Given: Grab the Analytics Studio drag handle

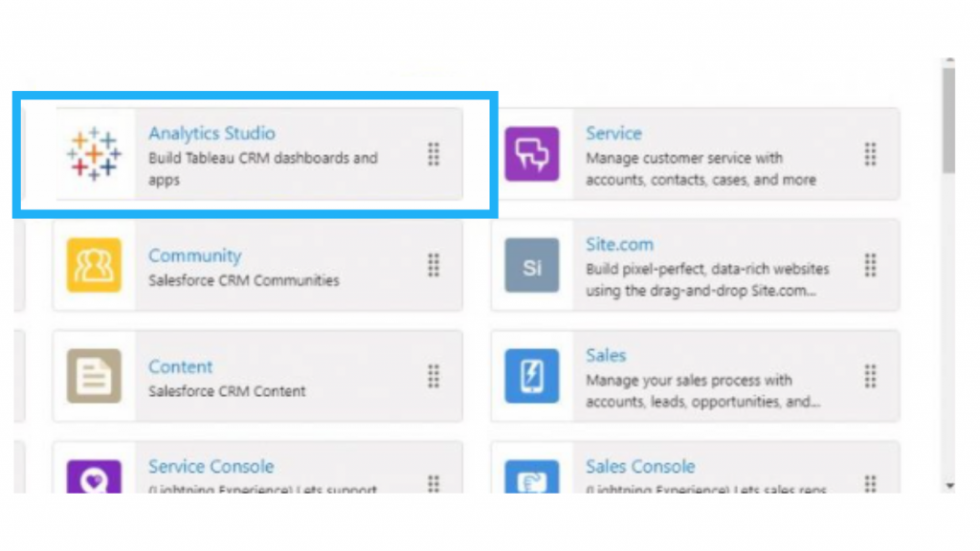Looking at the screenshot, I should tap(434, 154).
